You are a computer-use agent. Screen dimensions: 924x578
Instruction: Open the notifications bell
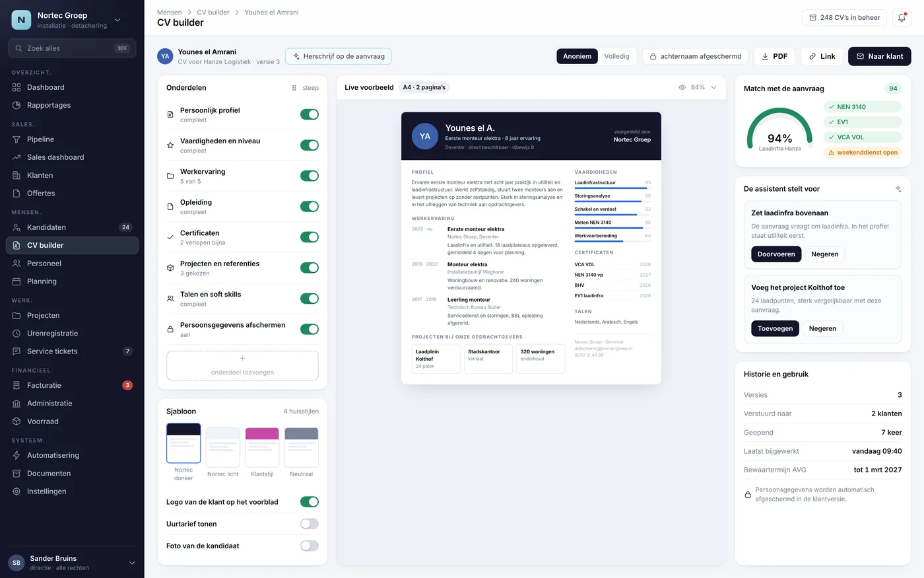tap(902, 18)
